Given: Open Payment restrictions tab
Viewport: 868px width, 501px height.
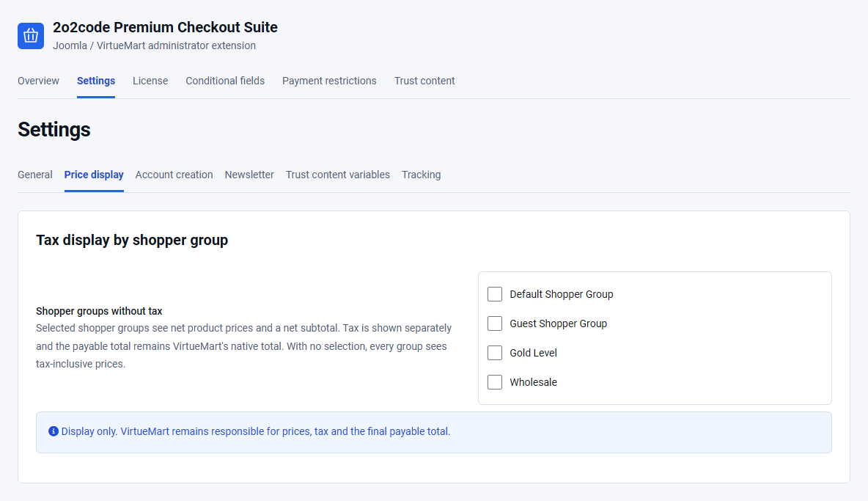Looking at the screenshot, I should coord(329,81).
